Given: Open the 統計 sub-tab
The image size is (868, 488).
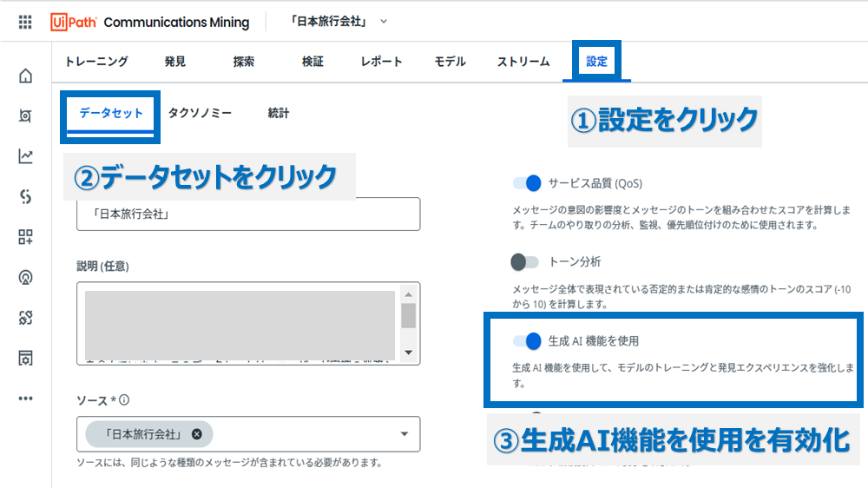Looking at the screenshot, I should pos(279,114).
